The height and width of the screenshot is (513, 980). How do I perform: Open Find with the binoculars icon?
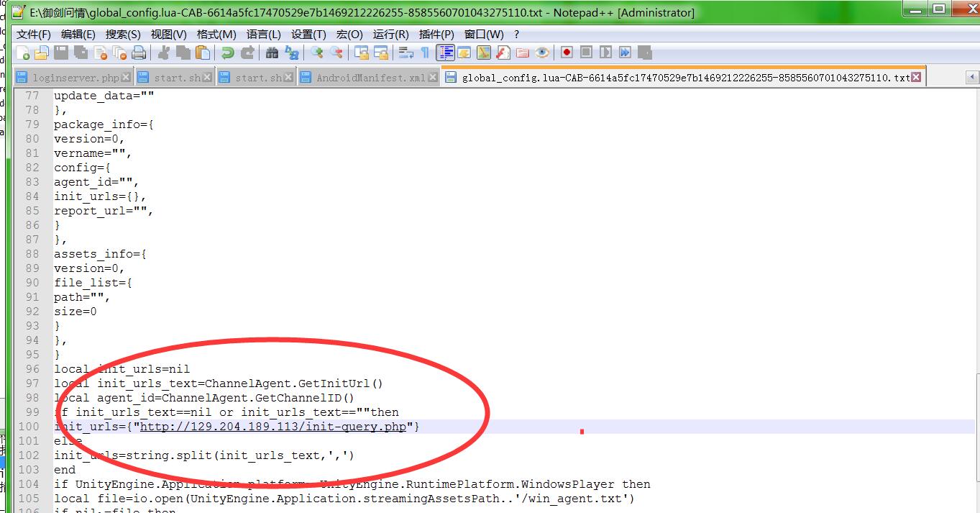[272, 53]
